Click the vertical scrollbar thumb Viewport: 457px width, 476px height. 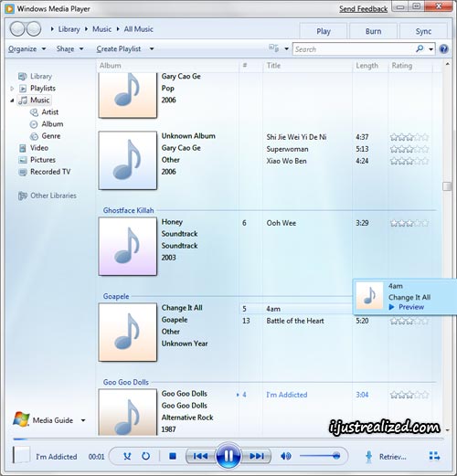click(447, 186)
